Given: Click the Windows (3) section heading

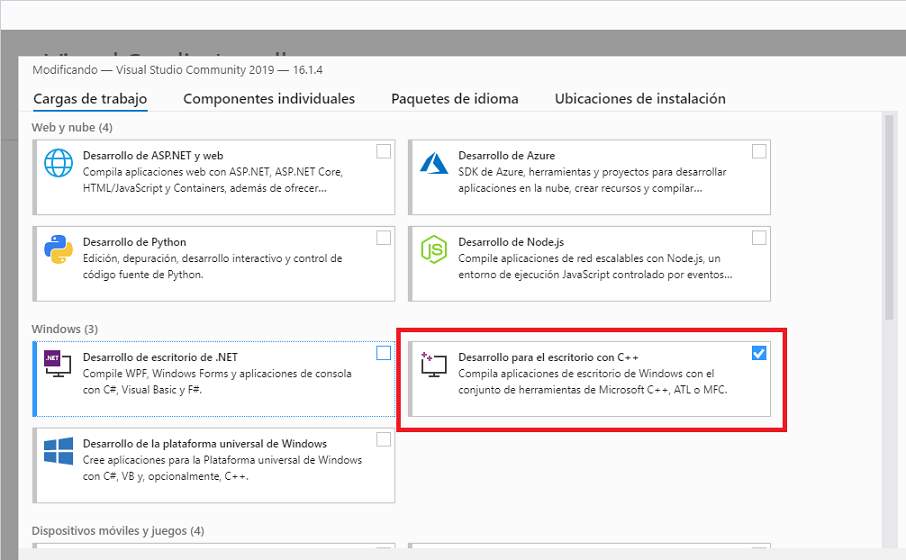Looking at the screenshot, I should [65, 329].
